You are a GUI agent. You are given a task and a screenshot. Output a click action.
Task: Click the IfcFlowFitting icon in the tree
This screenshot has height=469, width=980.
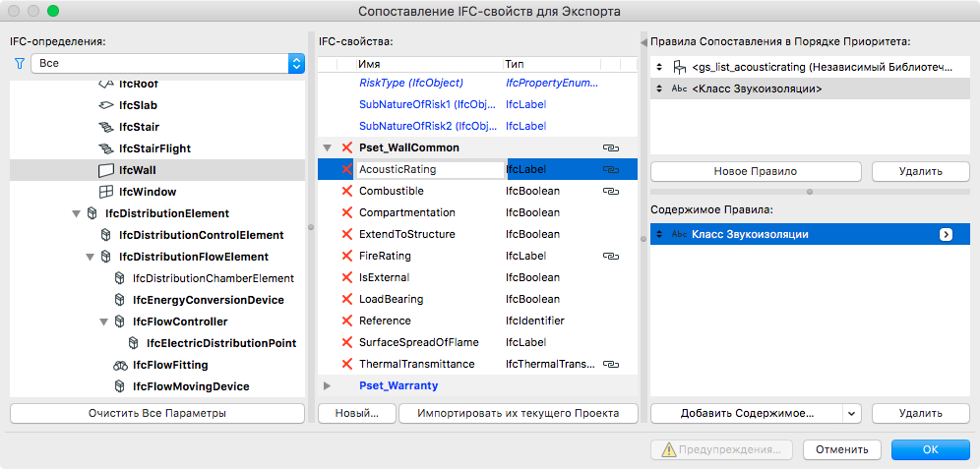120,365
